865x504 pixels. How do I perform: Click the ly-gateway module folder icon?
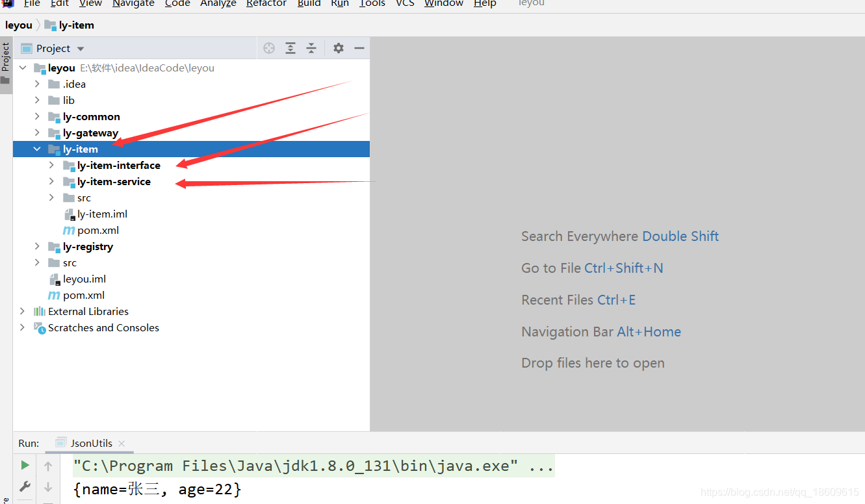point(55,132)
